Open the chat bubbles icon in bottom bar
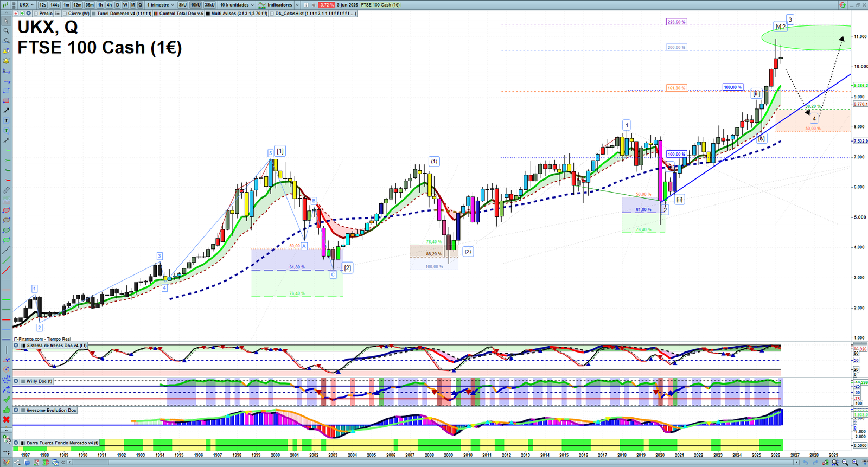The width and height of the screenshot is (868, 467). click(x=27, y=462)
